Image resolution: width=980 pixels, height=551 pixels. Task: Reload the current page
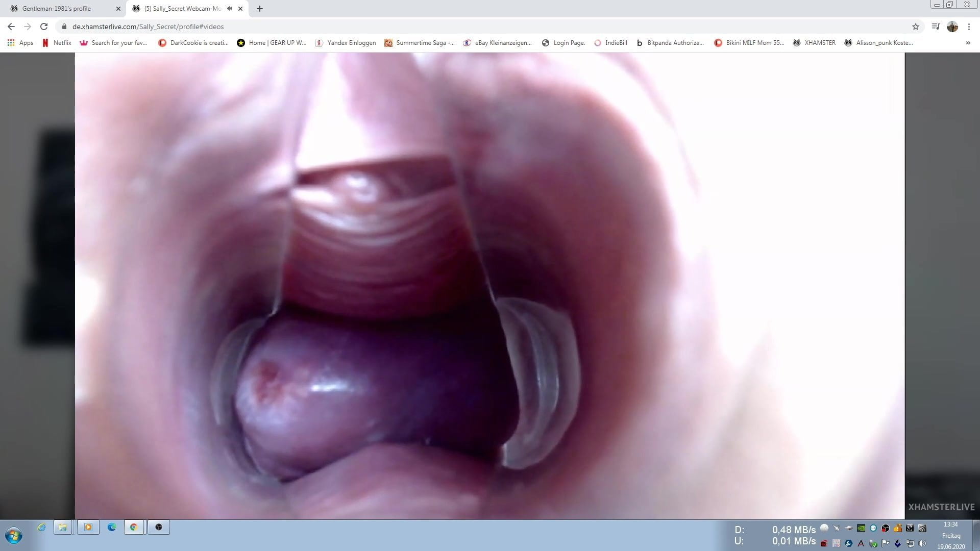44,27
